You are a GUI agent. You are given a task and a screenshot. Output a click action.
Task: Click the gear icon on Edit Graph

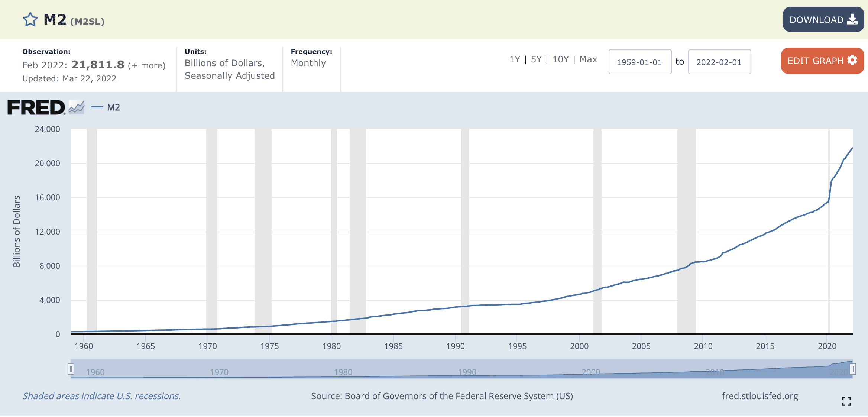(x=852, y=60)
